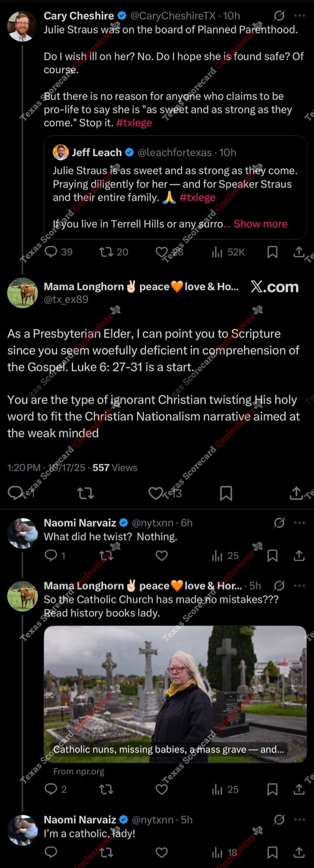Like Cary Cheshire's tweet with 28 likes

click(x=162, y=252)
